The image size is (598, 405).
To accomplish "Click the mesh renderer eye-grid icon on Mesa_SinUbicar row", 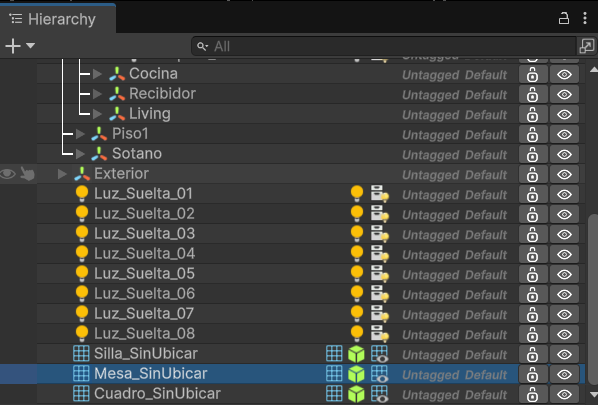I will (x=380, y=374).
